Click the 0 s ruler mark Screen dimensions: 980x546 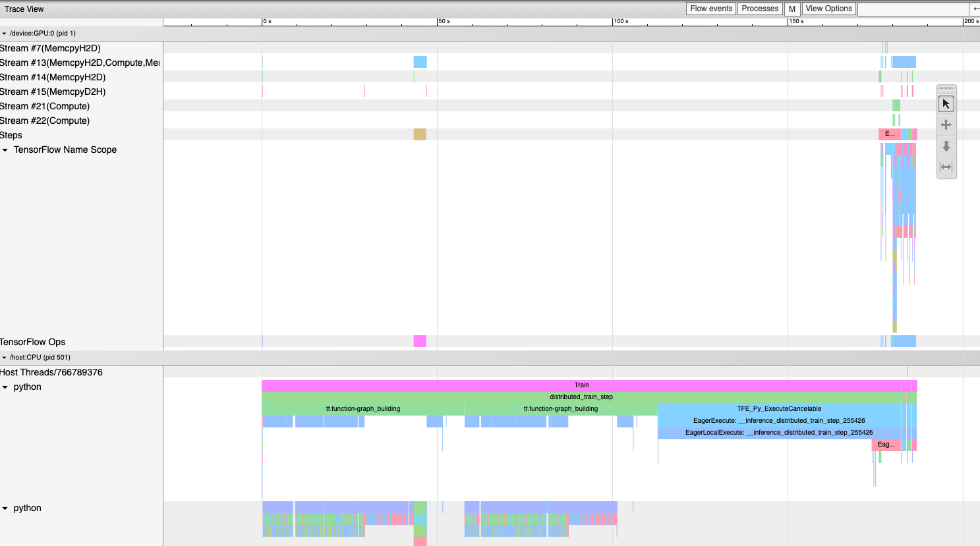point(267,22)
